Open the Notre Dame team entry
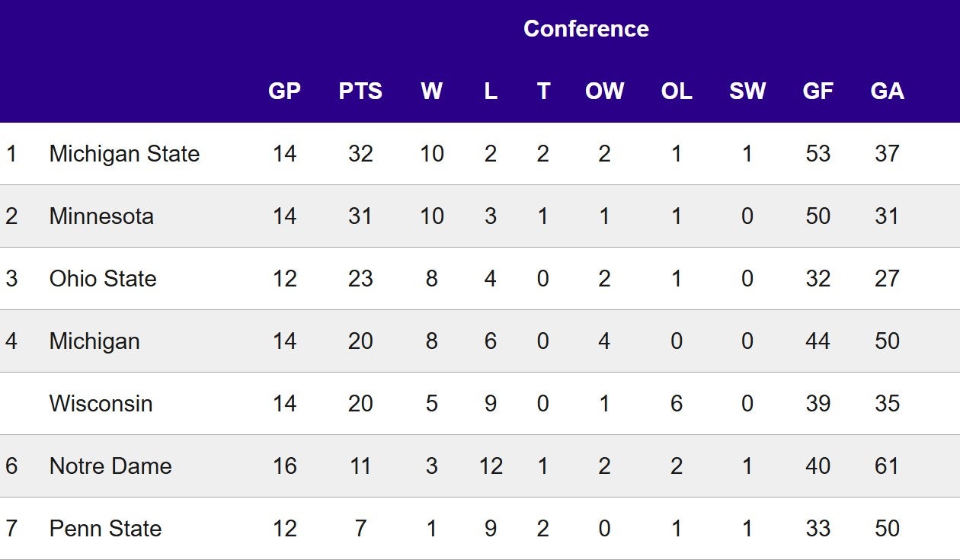The width and height of the screenshot is (960, 560). [110, 466]
